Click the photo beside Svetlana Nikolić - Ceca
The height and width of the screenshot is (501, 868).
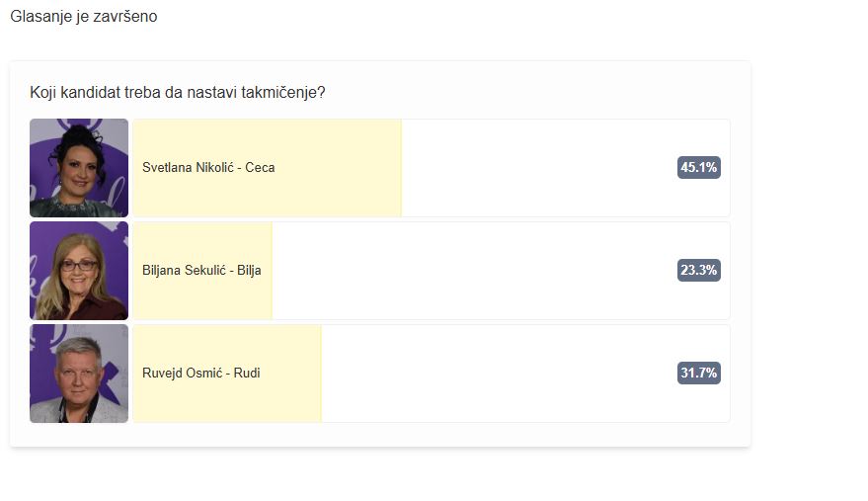coord(79,168)
